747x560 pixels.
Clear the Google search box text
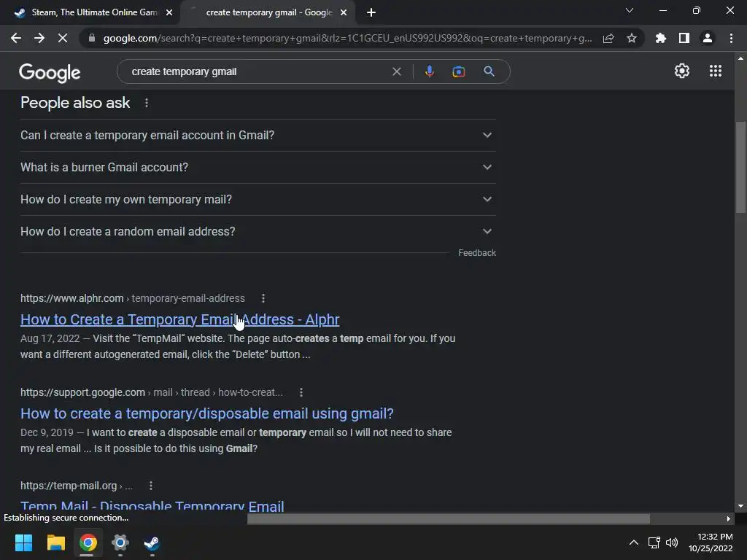pyautogui.click(x=396, y=71)
